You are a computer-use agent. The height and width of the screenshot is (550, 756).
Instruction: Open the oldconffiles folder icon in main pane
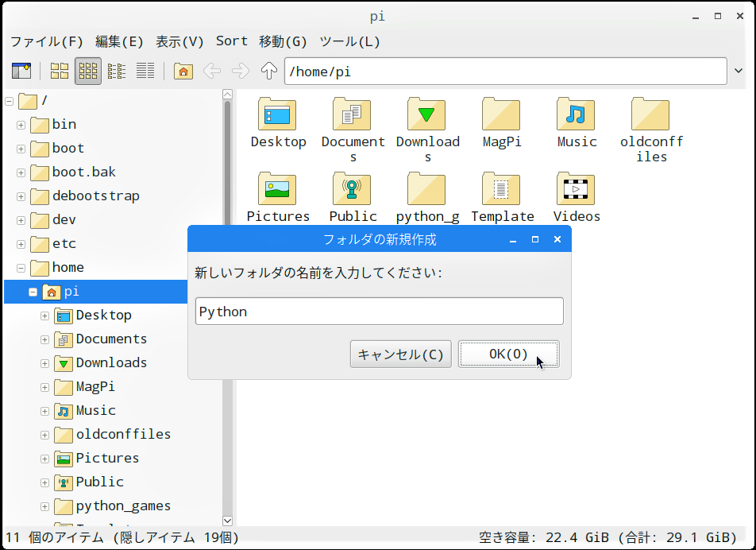tap(651, 114)
